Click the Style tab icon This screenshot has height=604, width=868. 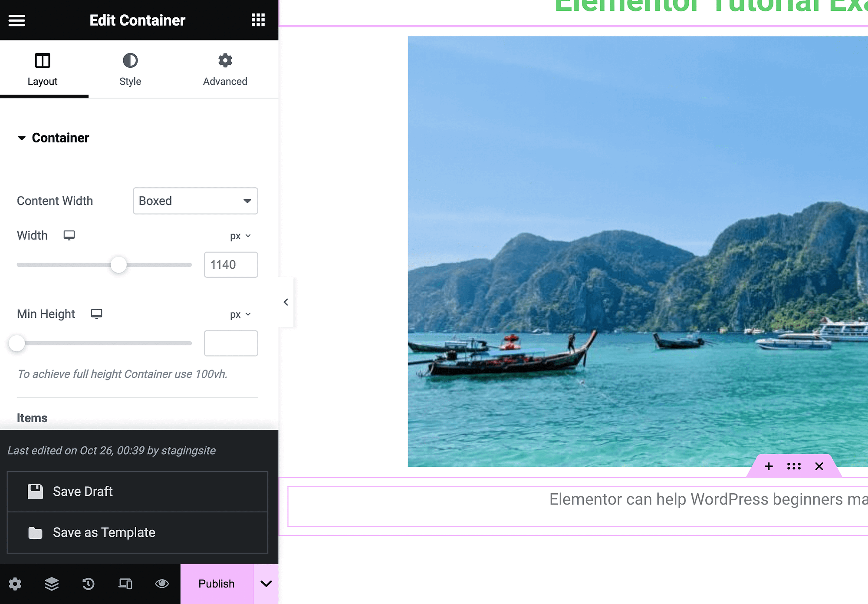(130, 60)
